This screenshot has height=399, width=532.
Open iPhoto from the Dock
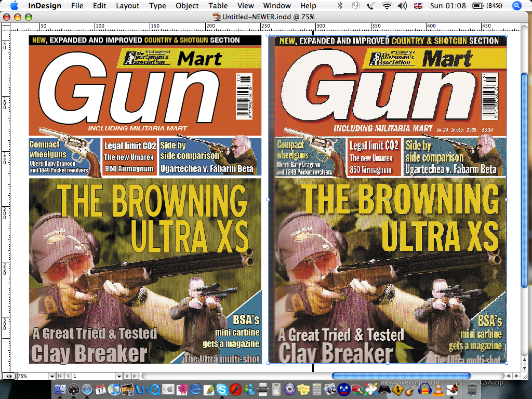coord(128,390)
